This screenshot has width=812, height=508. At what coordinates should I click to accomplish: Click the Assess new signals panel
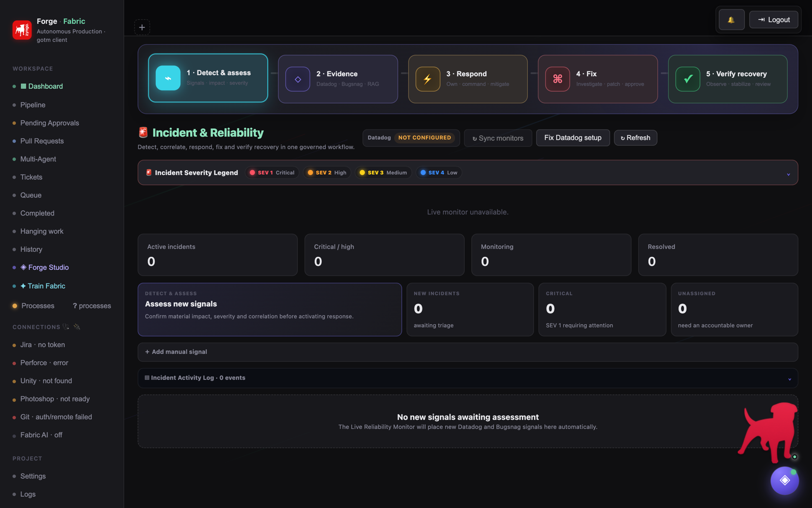click(270, 310)
